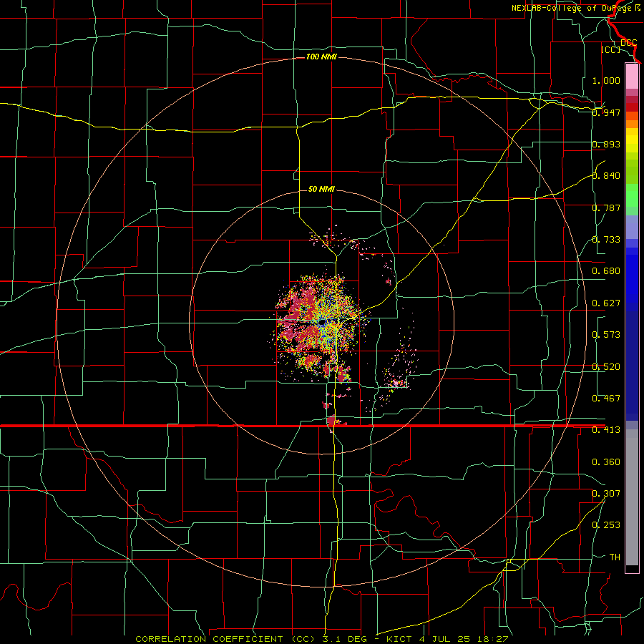The height and width of the screenshot is (644, 644).
Task: Click the 100 NMI range ring label
Action: [321, 57]
